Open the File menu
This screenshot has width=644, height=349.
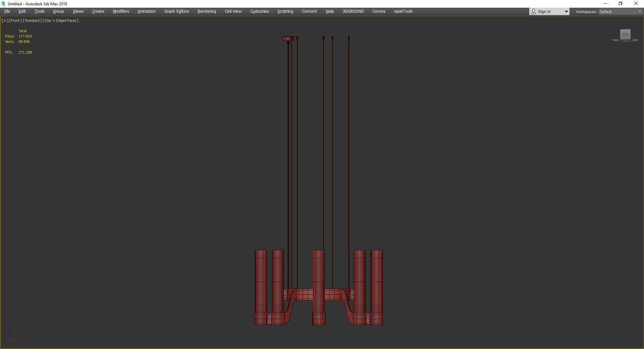[x=7, y=11]
